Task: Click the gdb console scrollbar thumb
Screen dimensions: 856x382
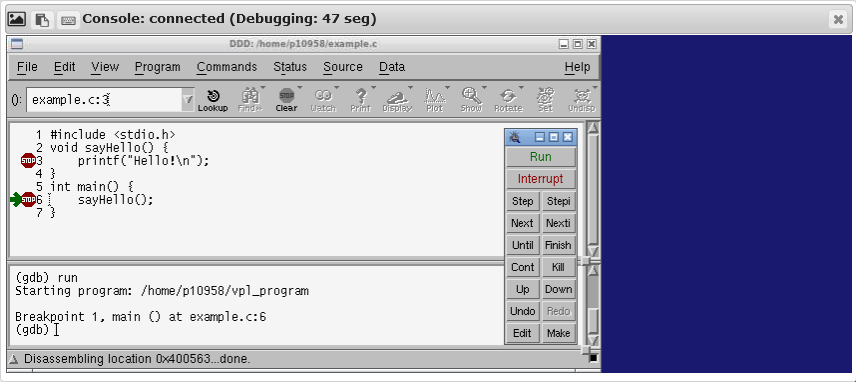Action: coord(593,321)
